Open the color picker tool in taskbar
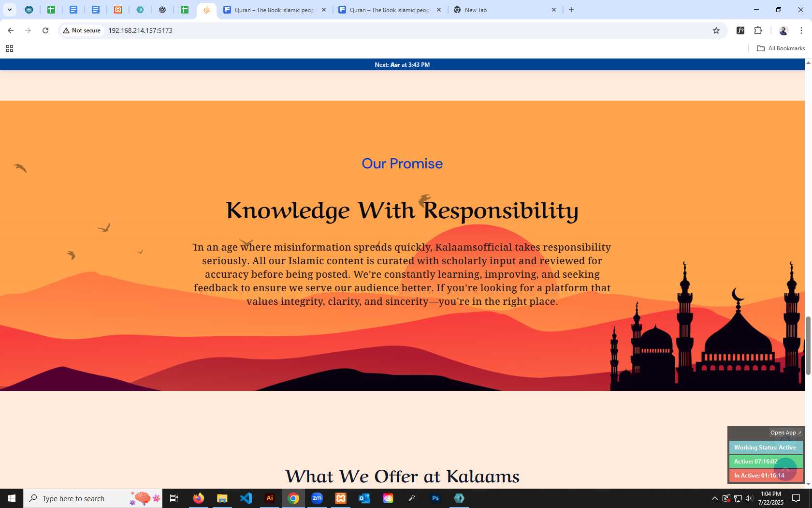 click(412, 498)
